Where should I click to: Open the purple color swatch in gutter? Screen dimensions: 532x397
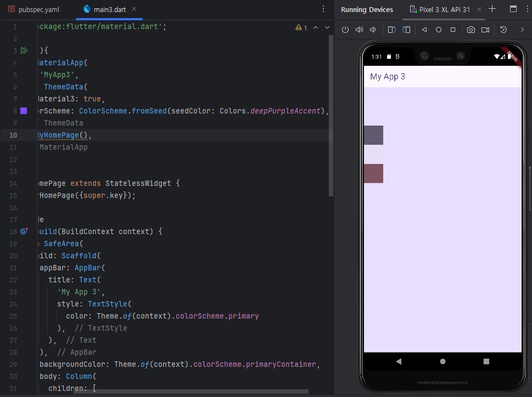click(24, 111)
